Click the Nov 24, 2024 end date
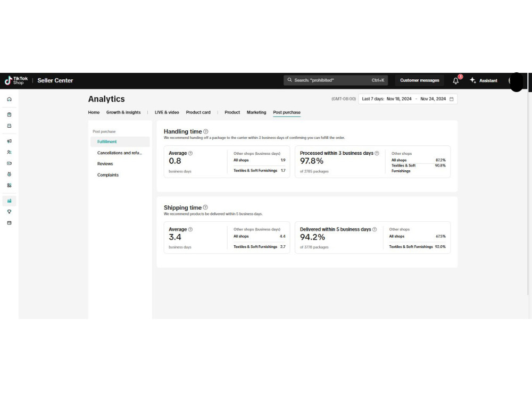Screen dimensions: 532x399 (433, 99)
